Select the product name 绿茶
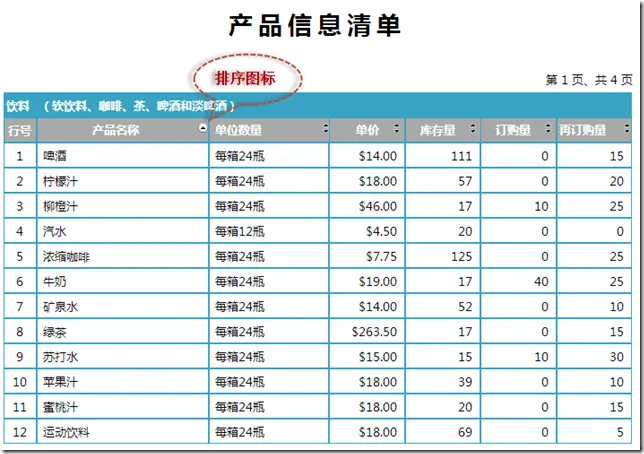This screenshot has height=454, width=644. pyautogui.click(x=55, y=332)
